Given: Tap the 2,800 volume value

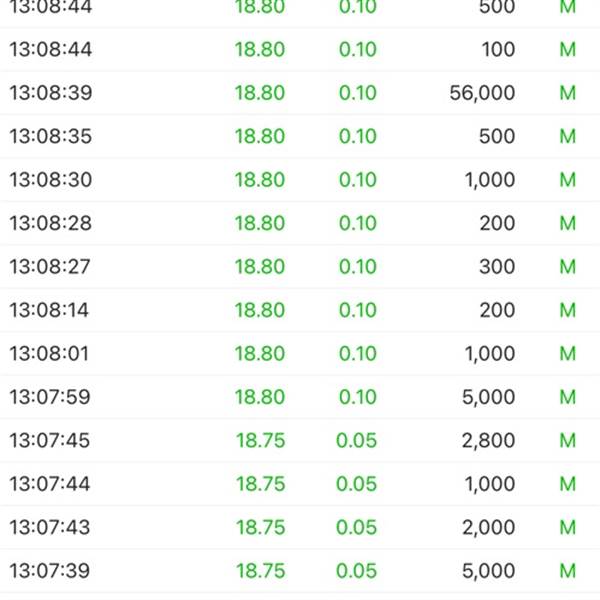Looking at the screenshot, I should coord(488,440).
